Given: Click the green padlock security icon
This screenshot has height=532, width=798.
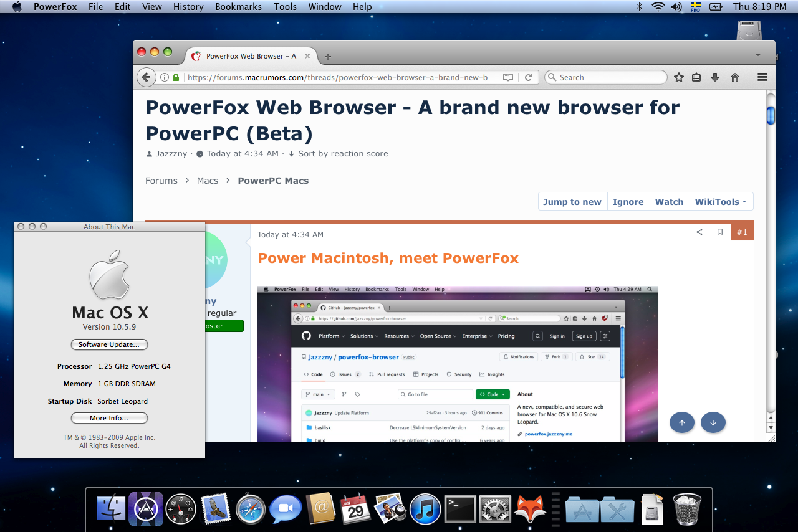Looking at the screenshot, I should tap(176, 77).
